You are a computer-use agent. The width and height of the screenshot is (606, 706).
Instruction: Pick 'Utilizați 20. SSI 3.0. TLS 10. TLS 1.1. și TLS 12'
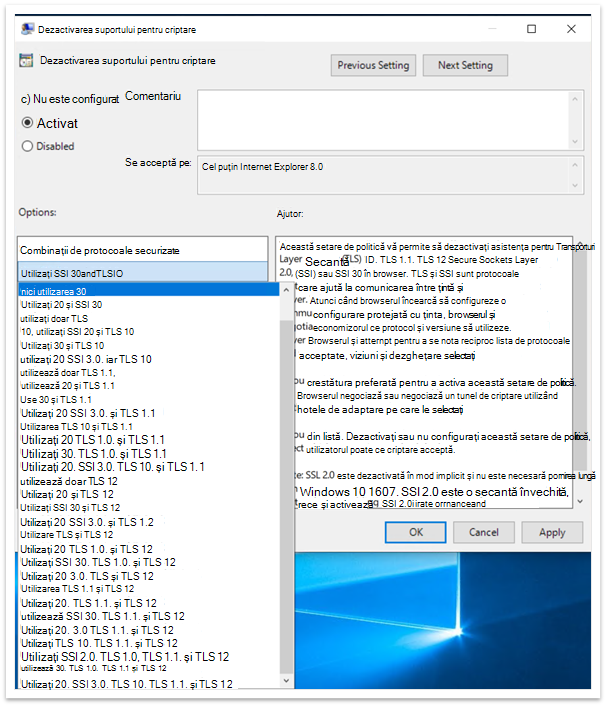[149, 683]
